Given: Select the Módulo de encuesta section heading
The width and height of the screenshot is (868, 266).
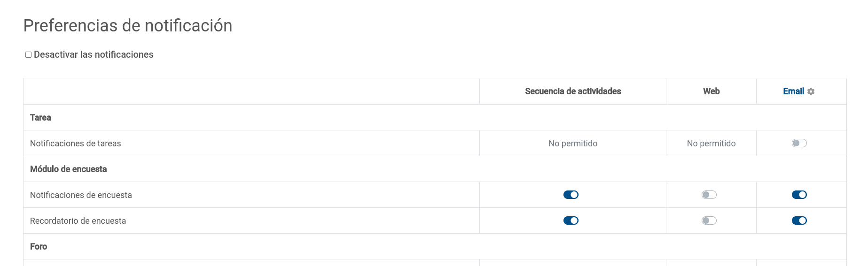Looking at the screenshot, I should 69,169.
